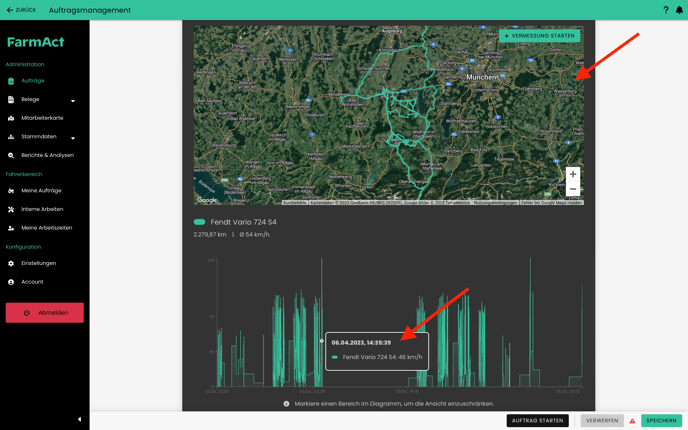The width and height of the screenshot is (688, 430).
Task: Open Meine Arbeitszeiten
Action: coord(47,228)
